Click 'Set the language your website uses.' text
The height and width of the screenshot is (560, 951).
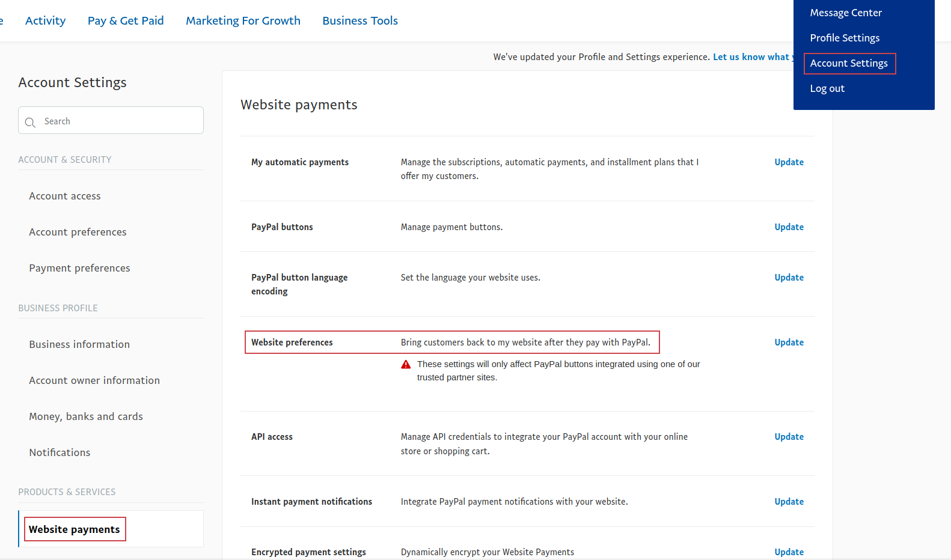pos(470,278)
